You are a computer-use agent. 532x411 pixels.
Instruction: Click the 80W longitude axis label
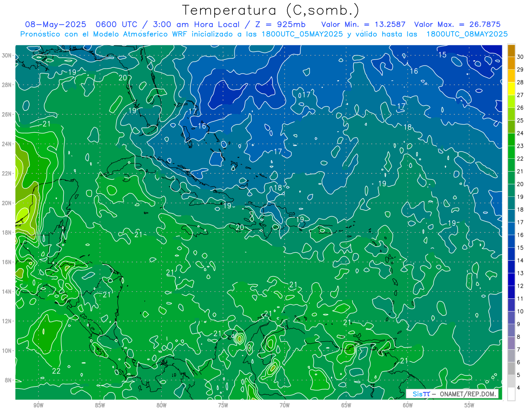(x=161, y=405)
